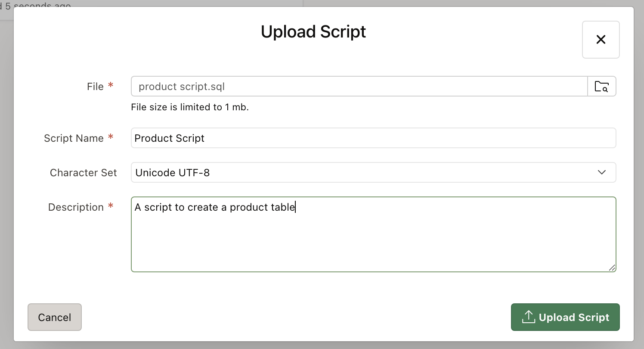644x349 pixels.
Task: Close the Upload Script dialog with the X
Action: tap(601, 40)
